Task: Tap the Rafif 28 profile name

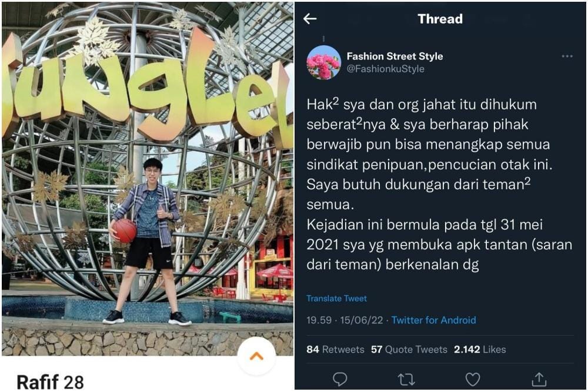Action: (x=50, y=382)
